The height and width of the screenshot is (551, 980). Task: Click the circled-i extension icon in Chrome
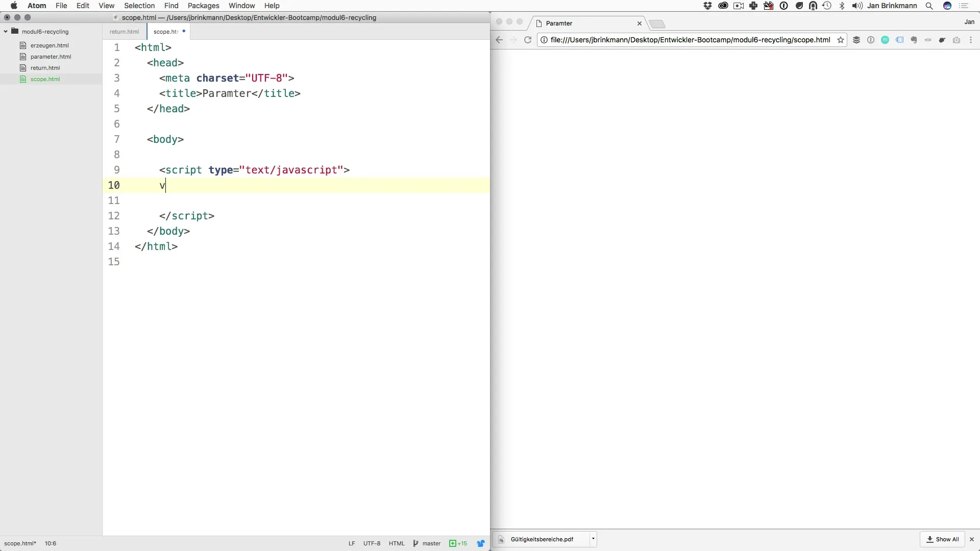coord(871,40)
